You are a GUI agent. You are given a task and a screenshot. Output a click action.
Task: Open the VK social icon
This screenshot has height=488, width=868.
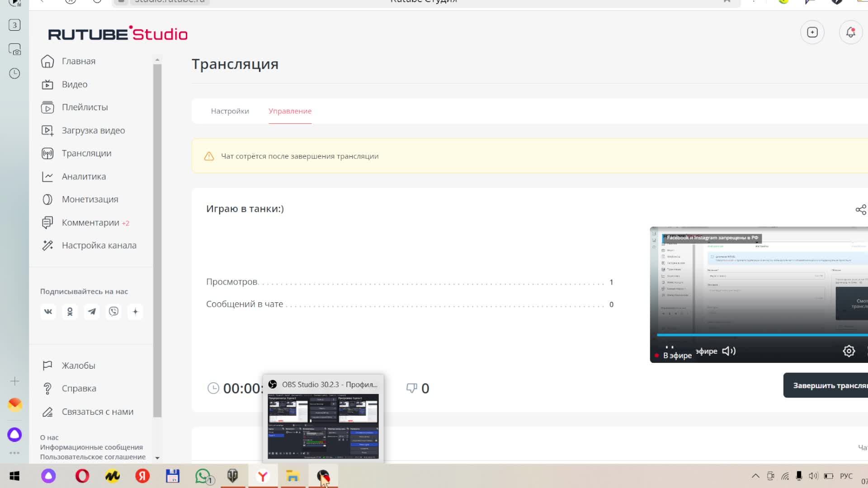(48, 311)
